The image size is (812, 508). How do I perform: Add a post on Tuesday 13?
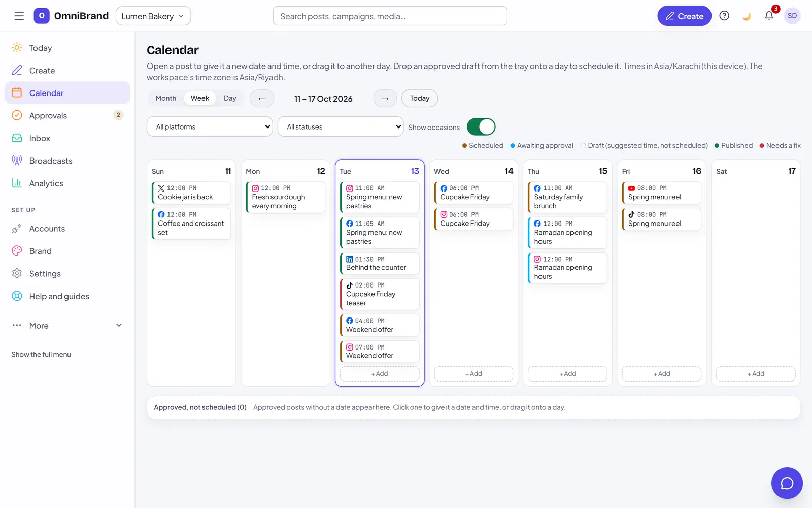click(x=380, y=374)
